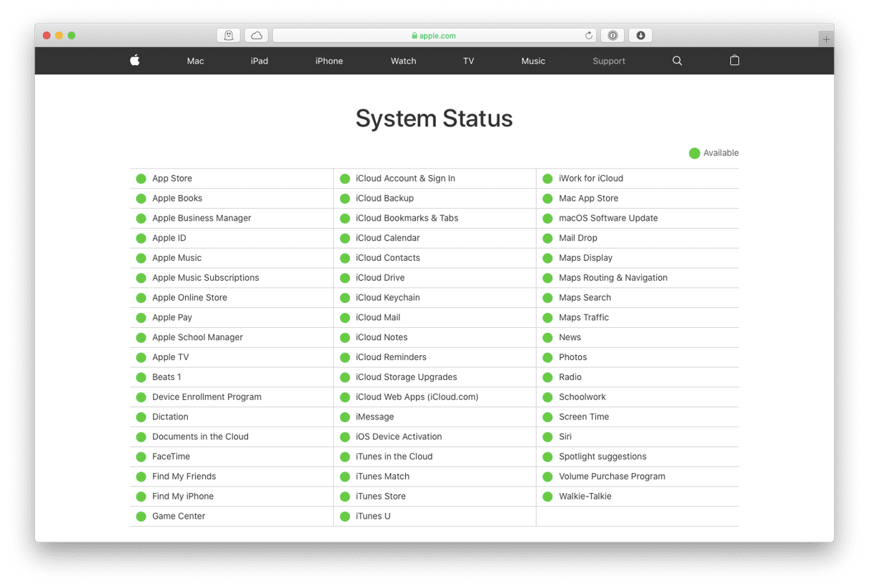Click the Apple logo in navigation bar

(x=134, y=61)
